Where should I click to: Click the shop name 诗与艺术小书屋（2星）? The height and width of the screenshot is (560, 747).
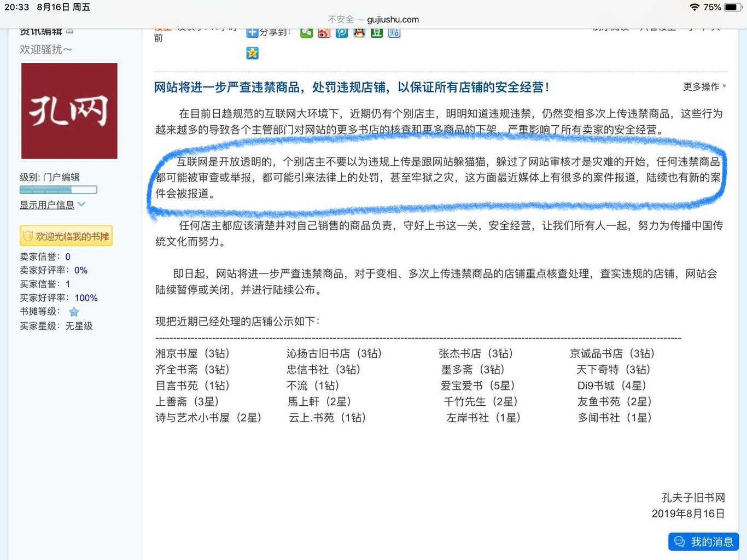click(208, 417)
